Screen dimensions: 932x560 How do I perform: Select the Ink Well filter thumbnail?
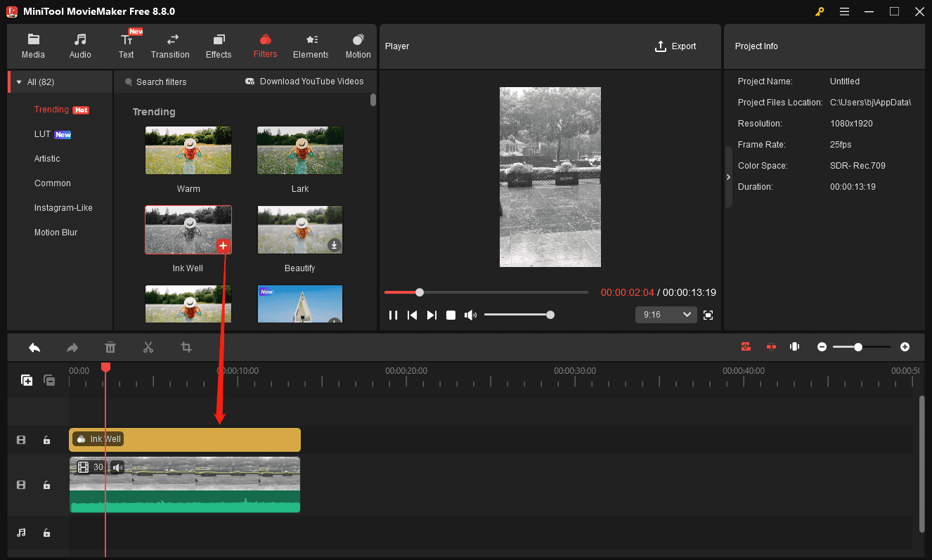point(188,230)
